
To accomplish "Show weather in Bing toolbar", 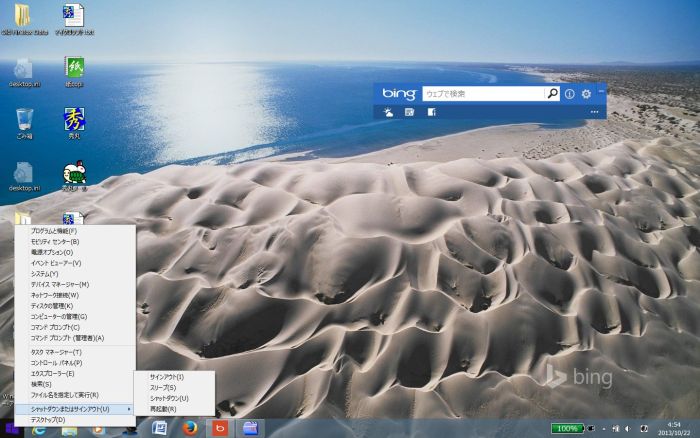I will pyautogui.click(x=387, y=112).
